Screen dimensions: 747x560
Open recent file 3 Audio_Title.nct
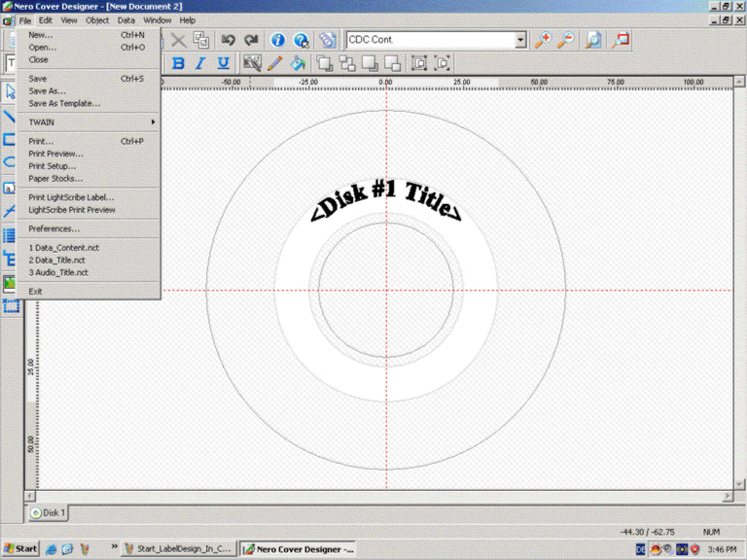click(89, 272)
